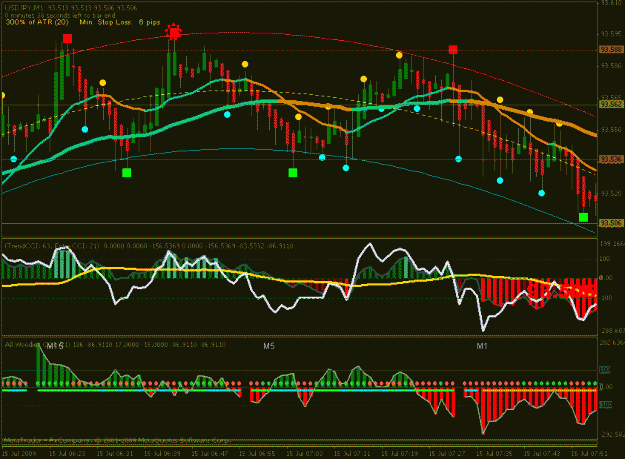Click the M1 timeframe label in CCI panel
The height and width of the screenshot is (459, 625).
coord(482,346)
